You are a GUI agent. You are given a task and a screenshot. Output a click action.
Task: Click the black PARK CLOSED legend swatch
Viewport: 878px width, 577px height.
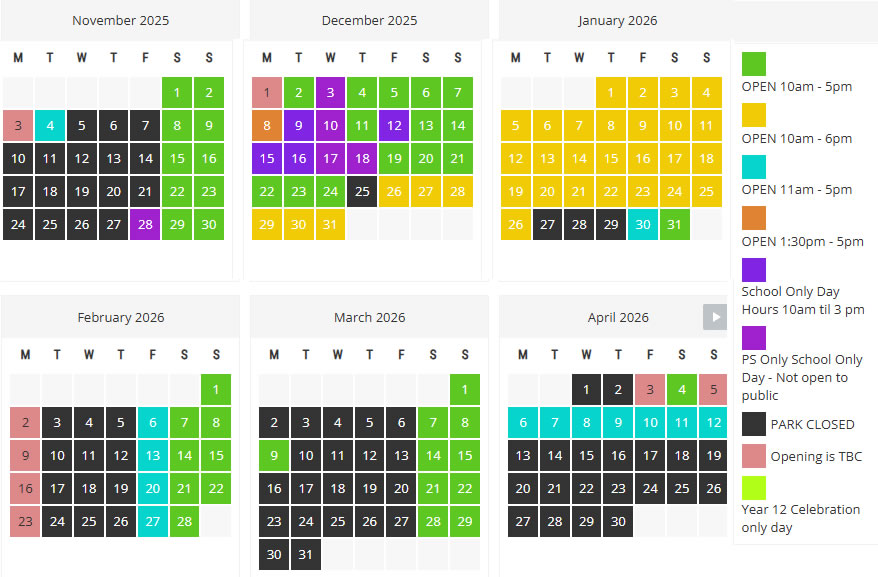[754, 424]
